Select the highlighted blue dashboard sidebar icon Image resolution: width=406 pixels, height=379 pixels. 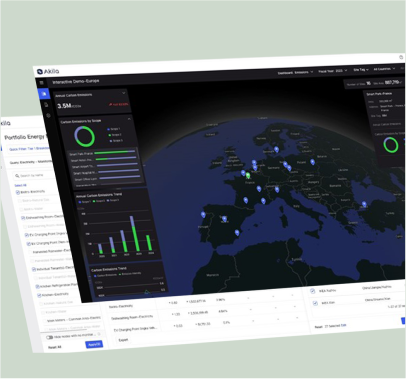44,94
